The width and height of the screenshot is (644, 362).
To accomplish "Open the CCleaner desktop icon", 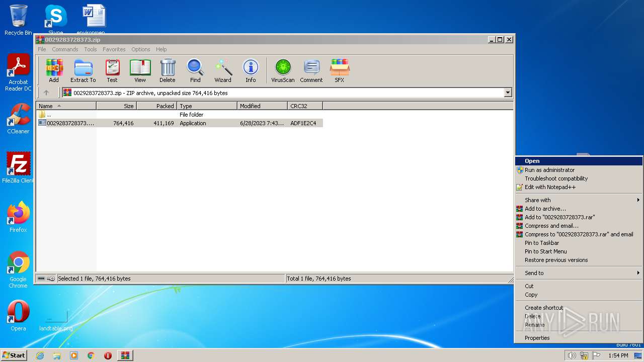I will 18,119.
